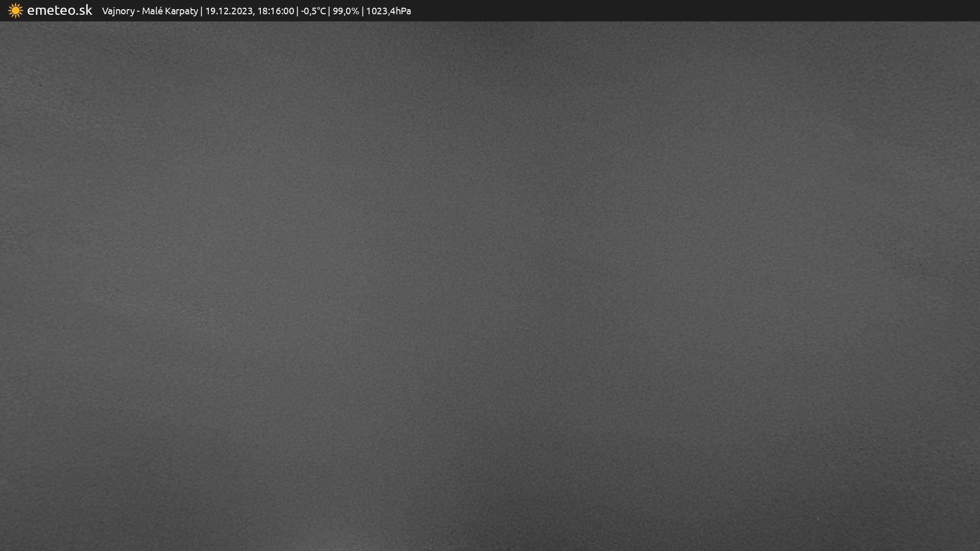Click the sun logo icon
Screen dimensions: 980x551
pyautogui.click(x=15, y=11)
